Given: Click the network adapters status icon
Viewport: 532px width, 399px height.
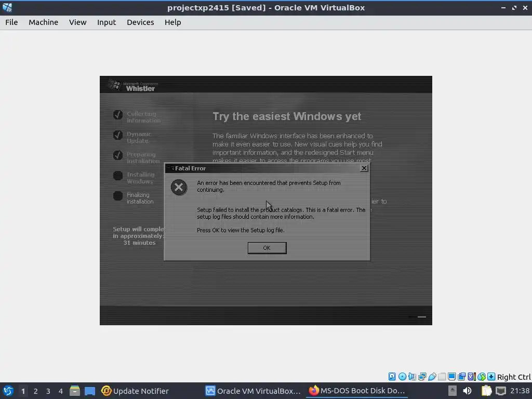Looking at the screenshot, I should click(422, 376).
